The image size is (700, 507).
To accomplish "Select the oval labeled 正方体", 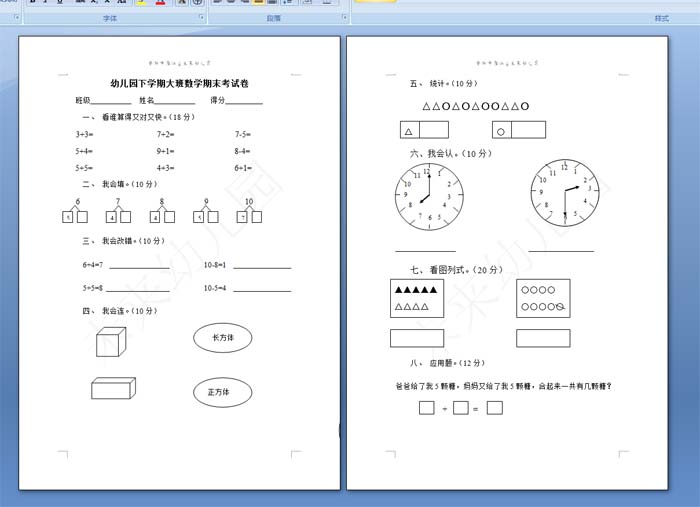I will coord(223,392).
